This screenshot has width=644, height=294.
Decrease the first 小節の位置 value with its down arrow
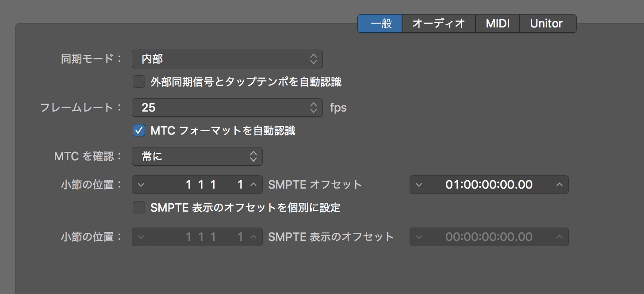point(141,185)
